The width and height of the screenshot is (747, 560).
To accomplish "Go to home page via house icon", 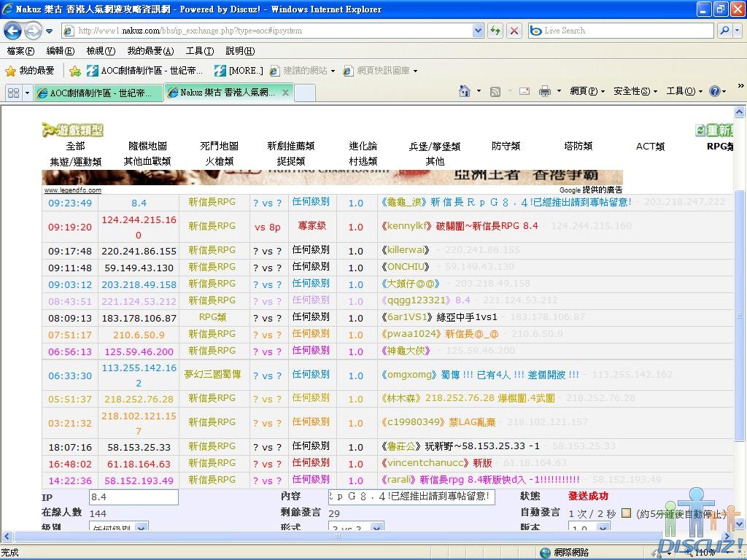I will 464,91.
